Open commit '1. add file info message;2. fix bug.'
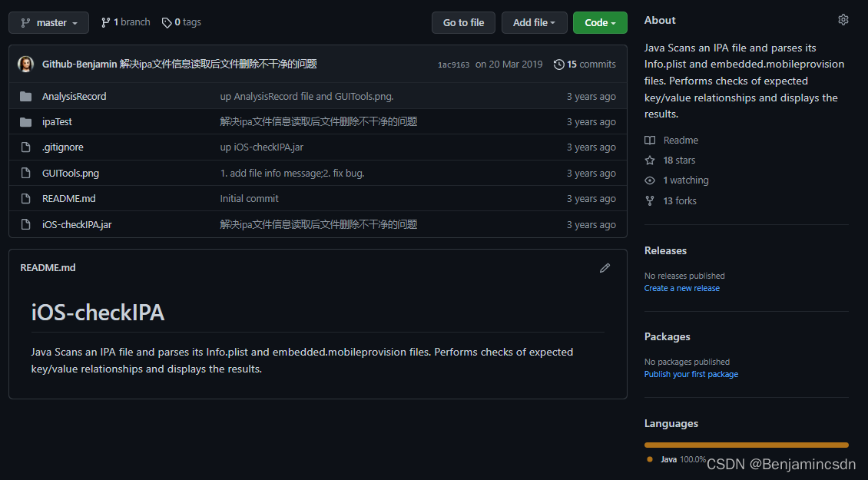The width and height of the screenshot is (868, 480). click(292, 174)
